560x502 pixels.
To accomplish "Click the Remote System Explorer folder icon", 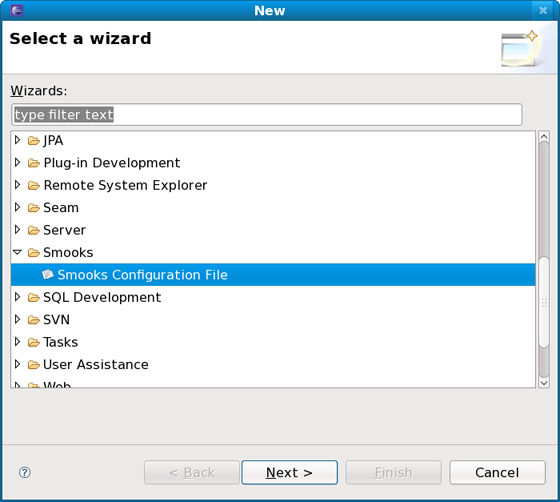I will (x=34, y=185).
